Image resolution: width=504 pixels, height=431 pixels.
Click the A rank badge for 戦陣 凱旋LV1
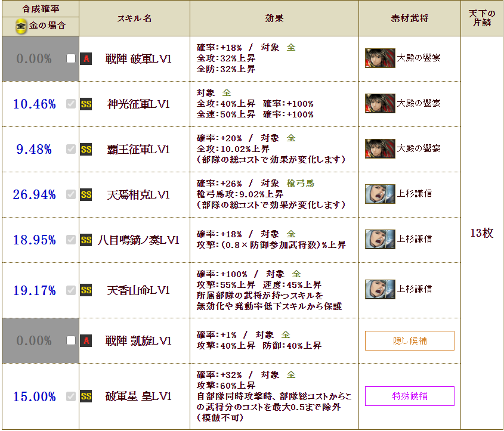86,341
